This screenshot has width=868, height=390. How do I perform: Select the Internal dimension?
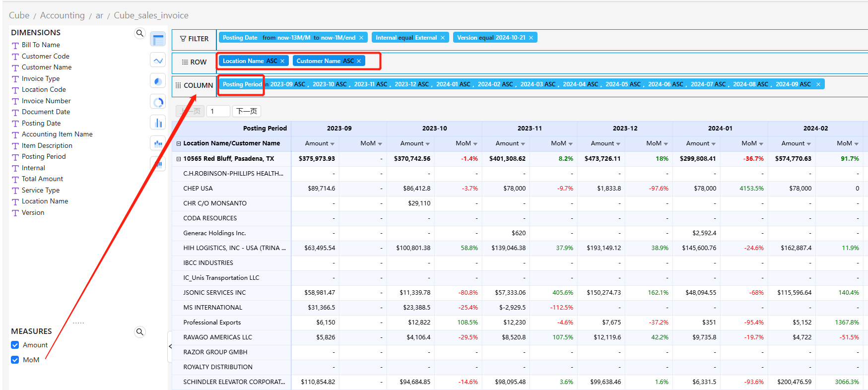click(x=33, y=168)
